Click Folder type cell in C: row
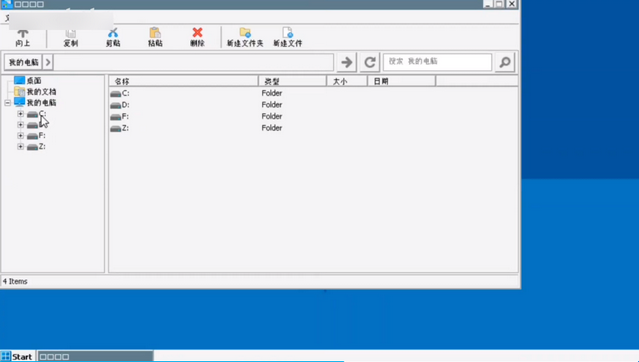Image resolution: width=639 pixels, height=362 pixels. point(272,93)
